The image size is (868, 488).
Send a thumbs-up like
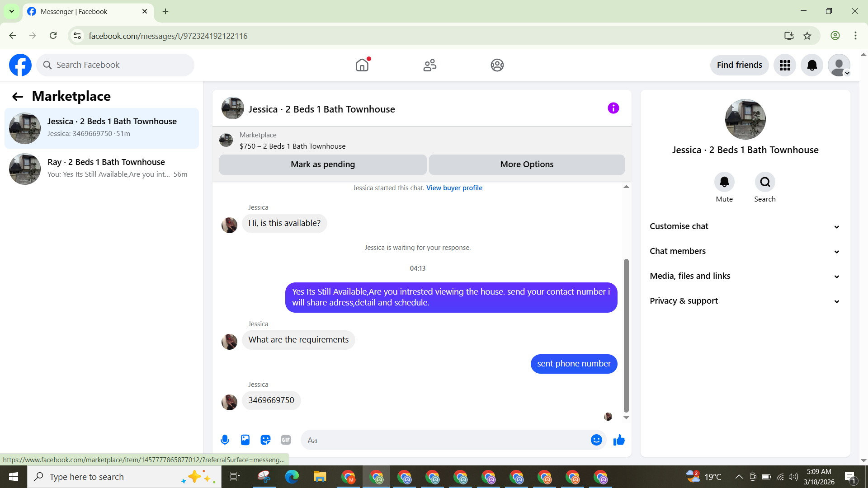(619, 440)
